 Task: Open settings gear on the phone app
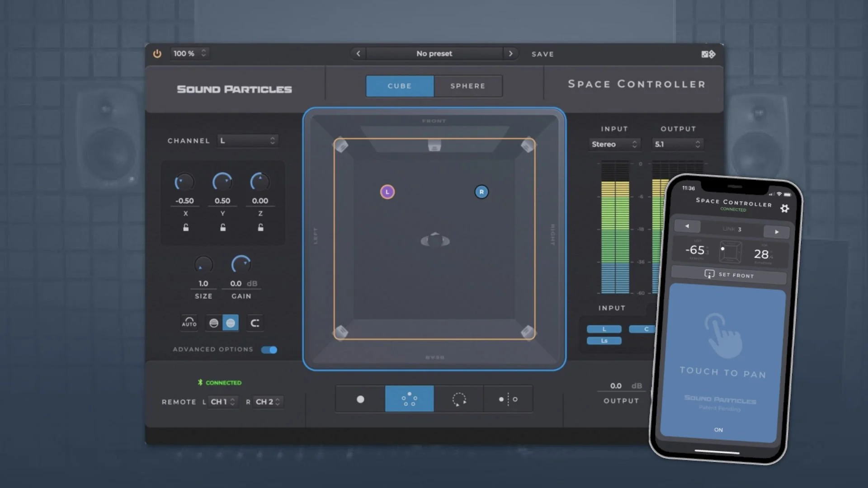tap(784, 208)
